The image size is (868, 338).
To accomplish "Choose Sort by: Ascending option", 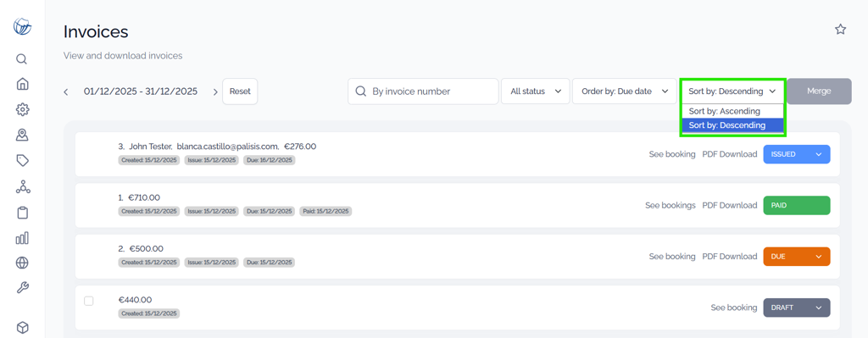I will (x=732, y=111).
